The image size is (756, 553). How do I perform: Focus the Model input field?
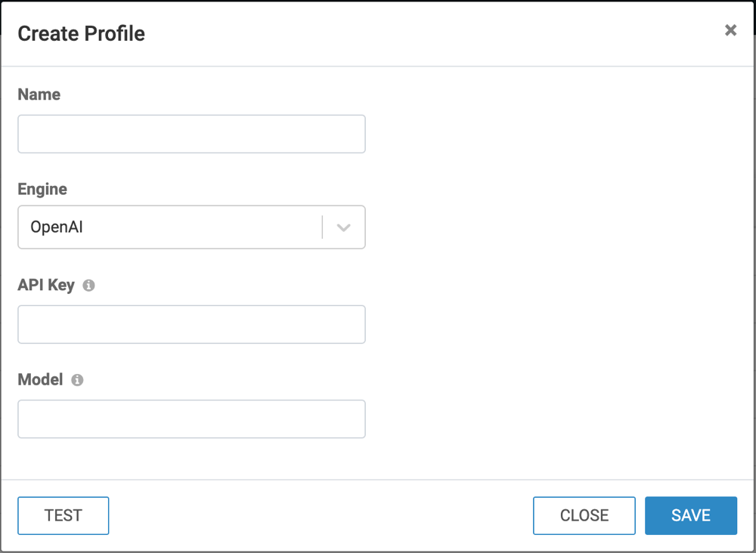191,419
